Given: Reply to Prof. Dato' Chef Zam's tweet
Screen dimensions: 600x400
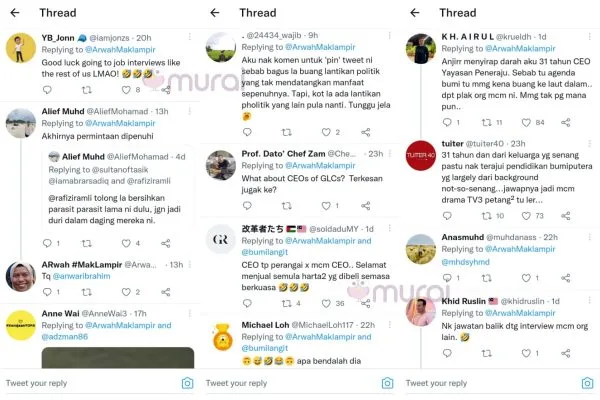Looking at the screenshot, I should 247,206.
